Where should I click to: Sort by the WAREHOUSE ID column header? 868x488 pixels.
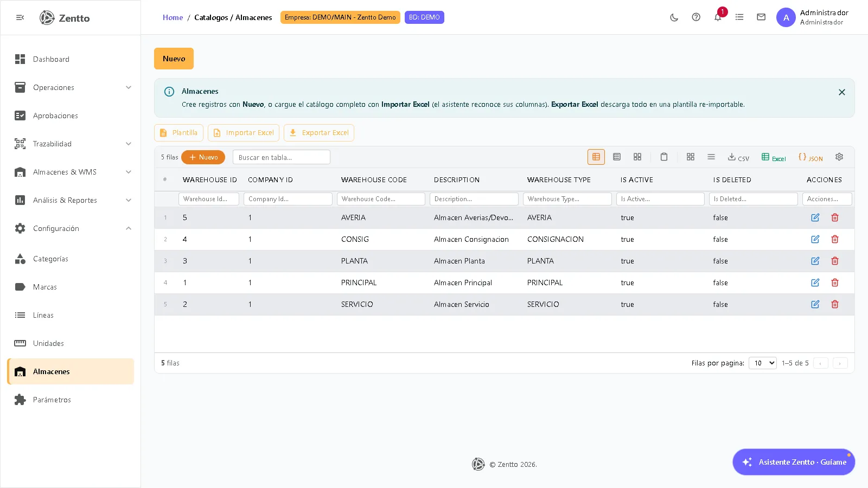(209, 180)
